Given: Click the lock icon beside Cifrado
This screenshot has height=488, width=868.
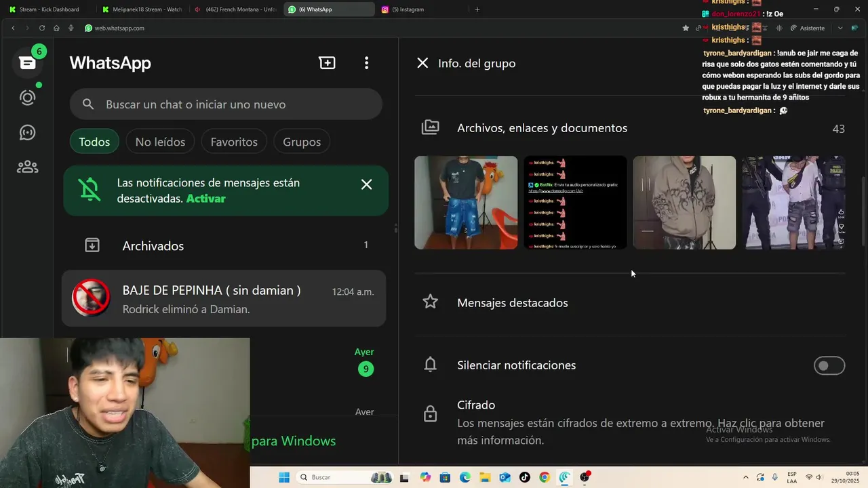Looking at the screenshot, I should [x=431, y=413].
